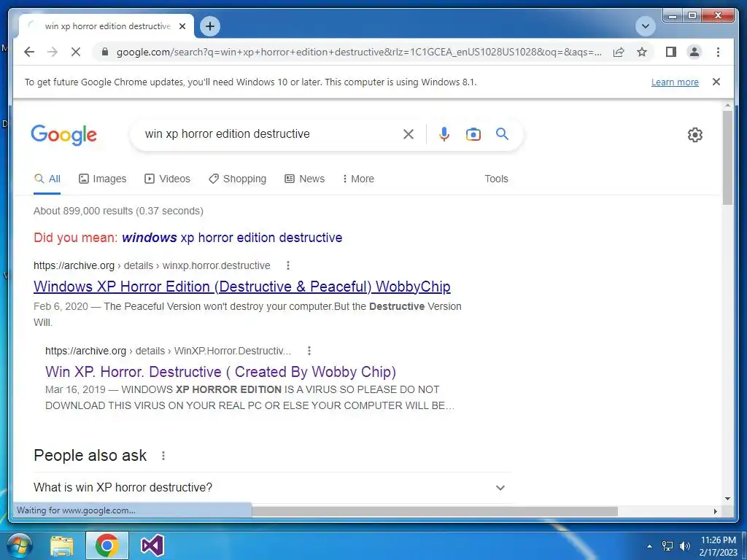Bookmark this page with the star icon
This screenshot has height=560, width=747.
(642, 52)
